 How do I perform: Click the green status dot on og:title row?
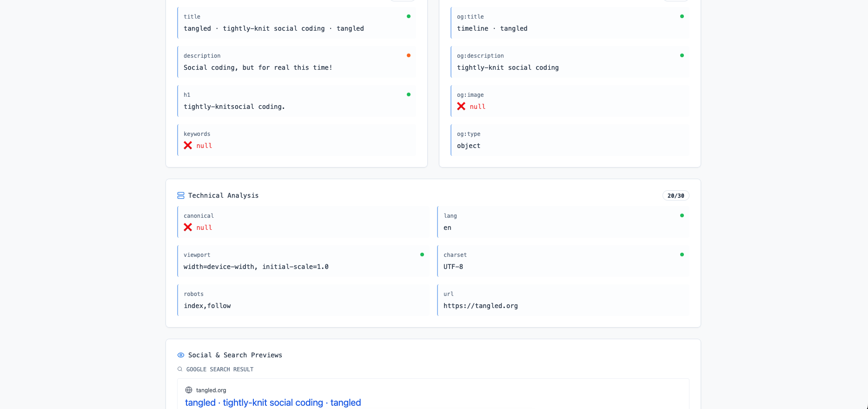click(682, 16)
